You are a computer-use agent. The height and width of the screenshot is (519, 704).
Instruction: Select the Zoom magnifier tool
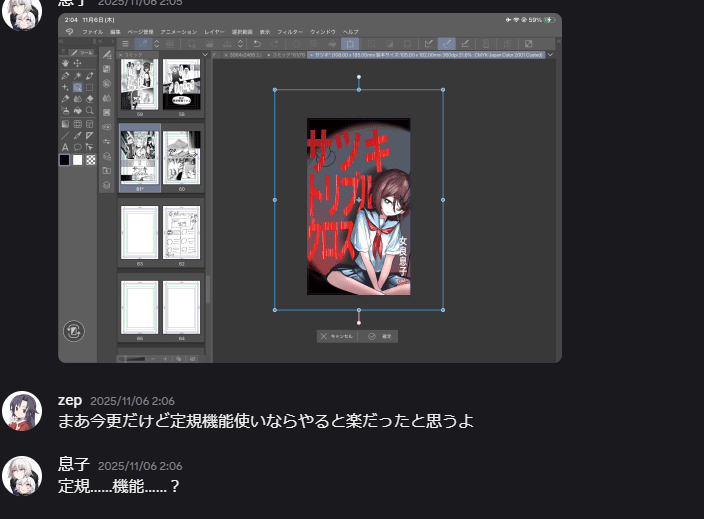point(89,110)
